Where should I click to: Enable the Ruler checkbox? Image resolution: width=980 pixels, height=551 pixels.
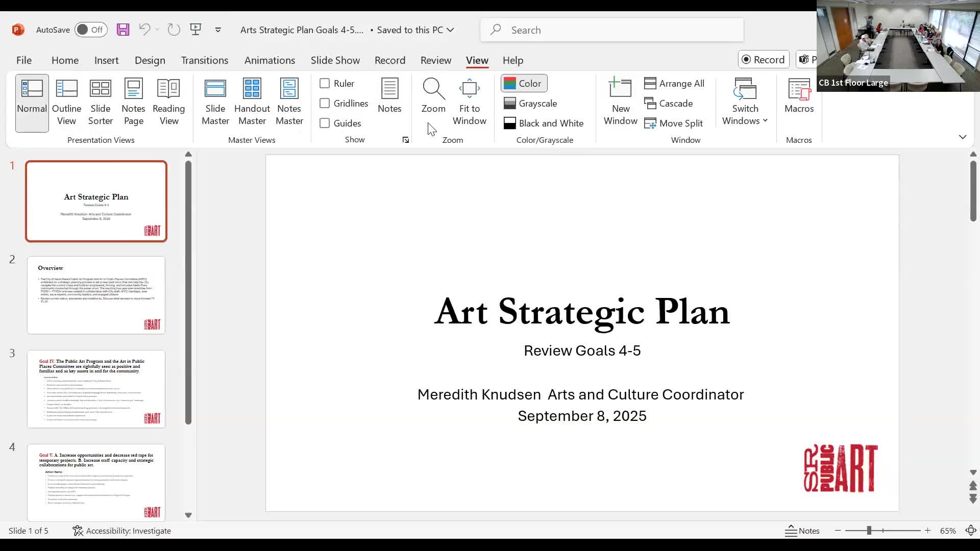(x=325, y=83)
